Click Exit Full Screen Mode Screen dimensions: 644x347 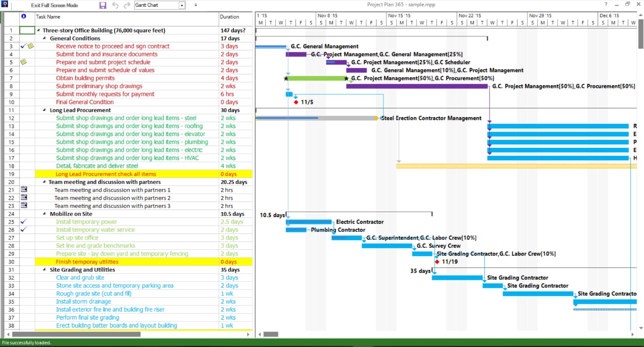click(54, 5)
